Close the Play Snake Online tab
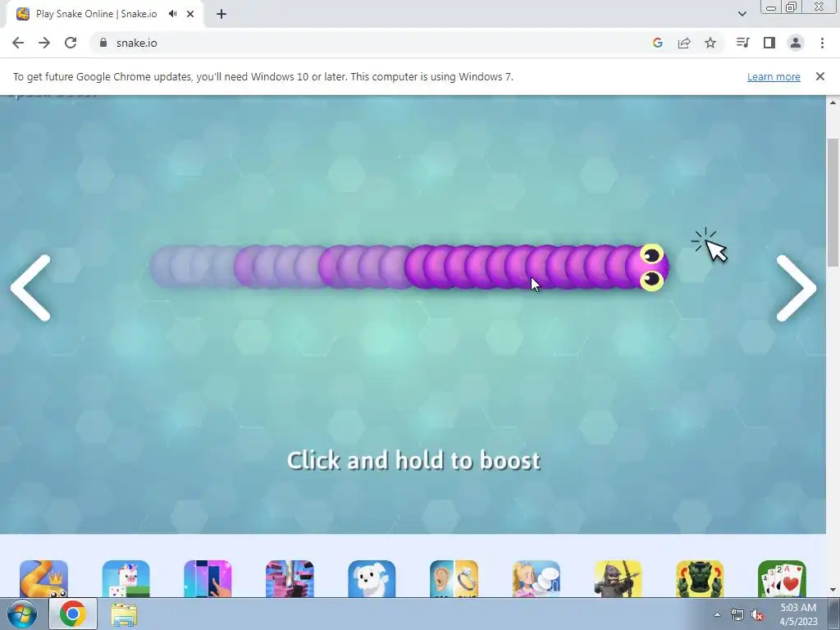 [x=190, y=14]
